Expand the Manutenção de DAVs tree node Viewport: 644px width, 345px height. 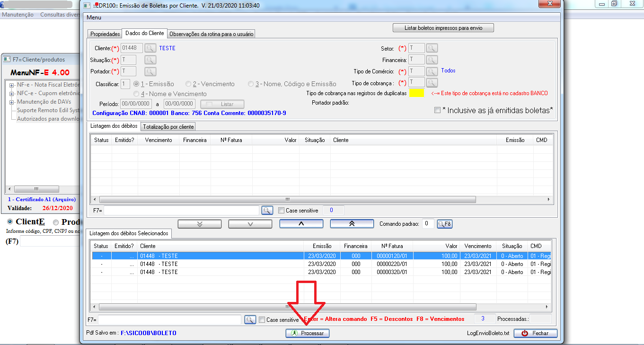[x=11, y=102]
